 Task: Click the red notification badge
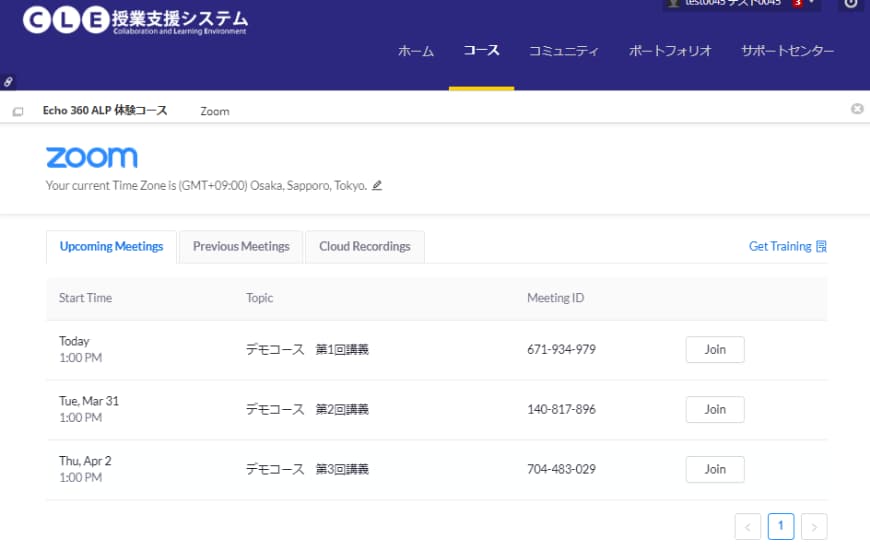tap(798, 3)
